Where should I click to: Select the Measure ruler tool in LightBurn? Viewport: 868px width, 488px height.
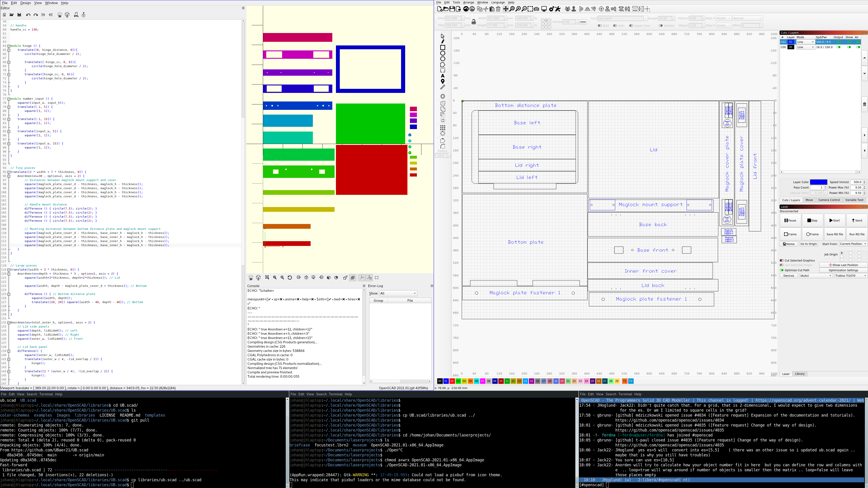[443, 87]
